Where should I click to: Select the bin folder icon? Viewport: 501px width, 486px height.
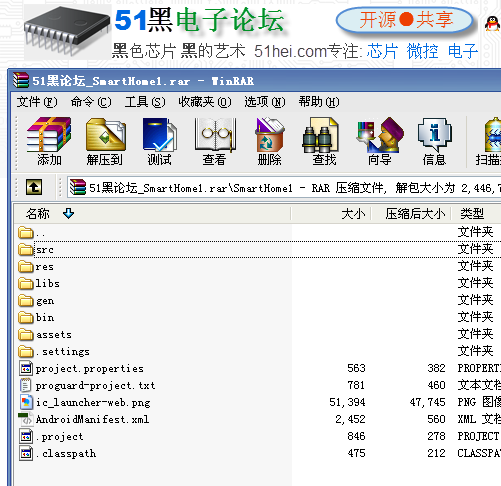26,317
